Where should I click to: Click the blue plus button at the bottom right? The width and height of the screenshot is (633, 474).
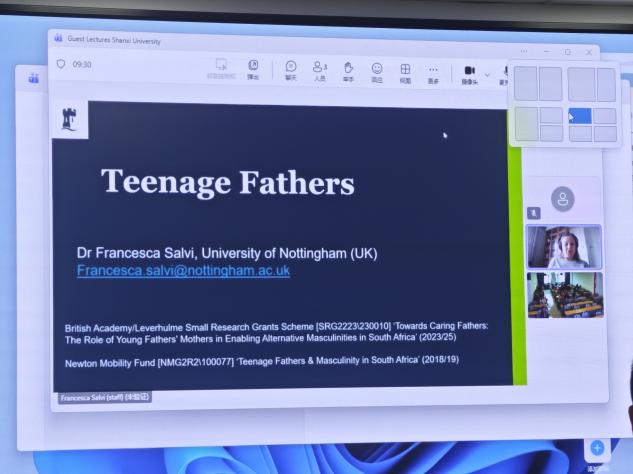click(598, 448)
